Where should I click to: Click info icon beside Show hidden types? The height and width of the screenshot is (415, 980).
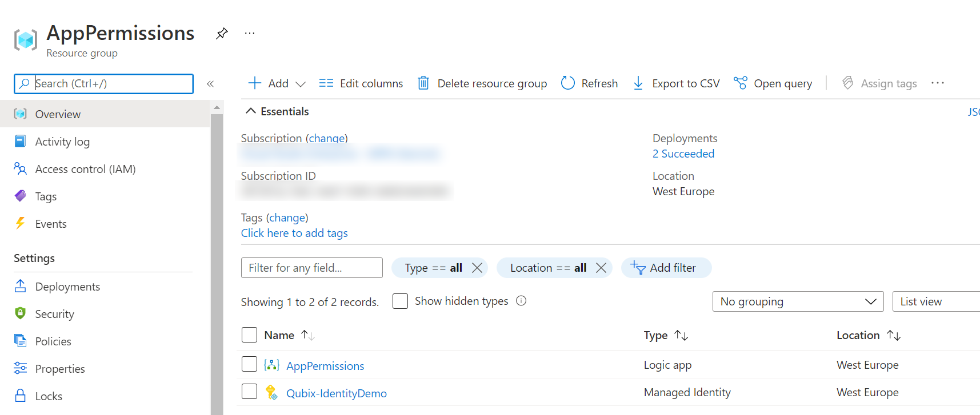click(521, 301)
